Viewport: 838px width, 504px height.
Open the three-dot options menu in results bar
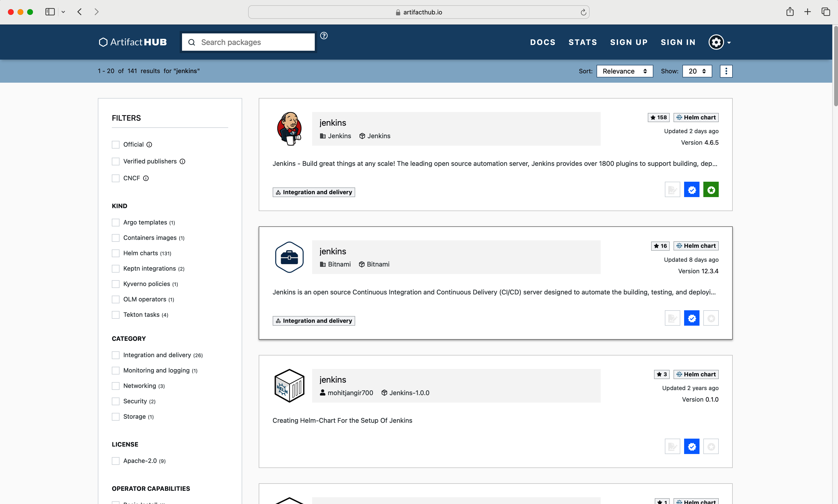click(726, 71)
